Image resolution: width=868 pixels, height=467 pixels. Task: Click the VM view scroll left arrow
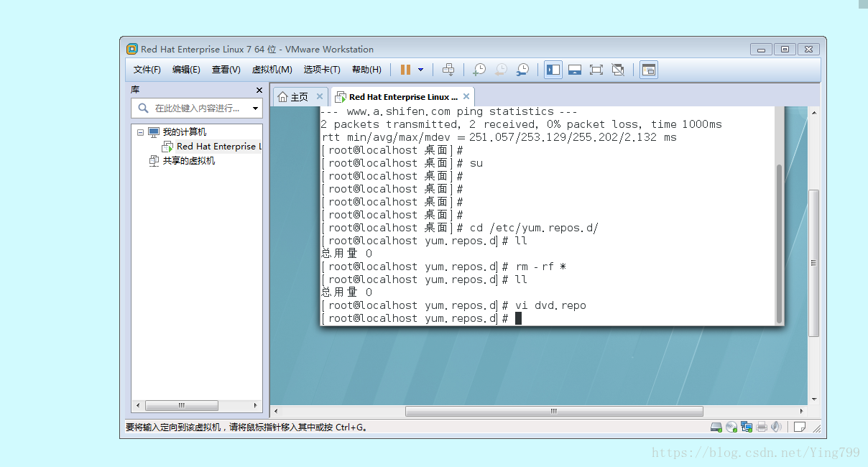click(277, 412)
